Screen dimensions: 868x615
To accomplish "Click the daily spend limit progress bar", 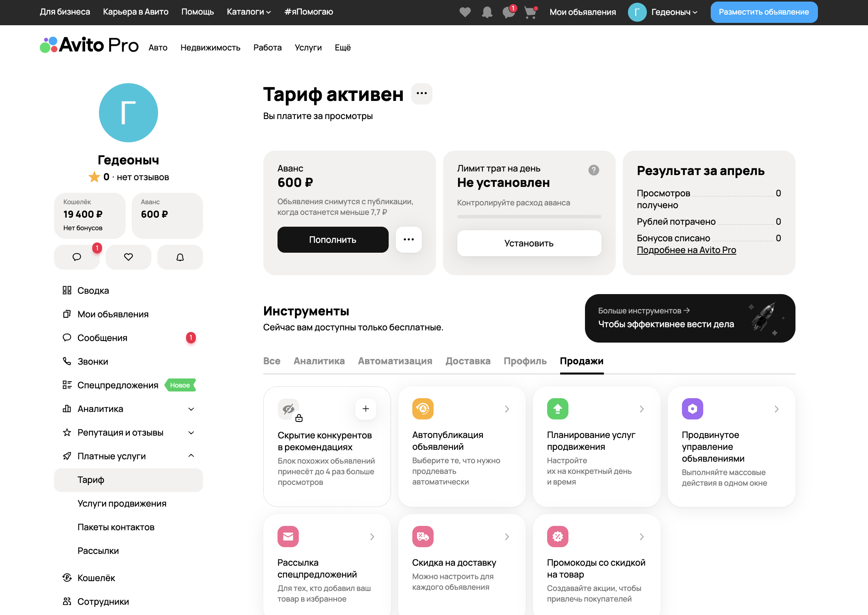I will [x=529, y=216].
